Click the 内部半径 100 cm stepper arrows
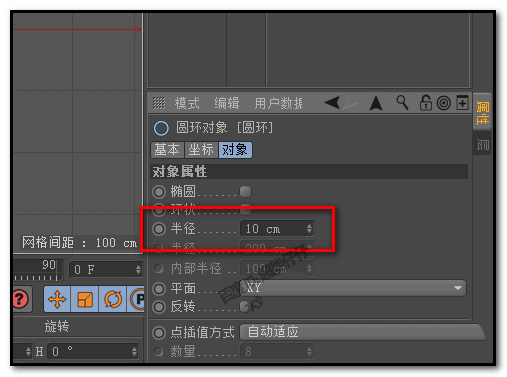Screen dimensions: 507x377 click(309, 269)
